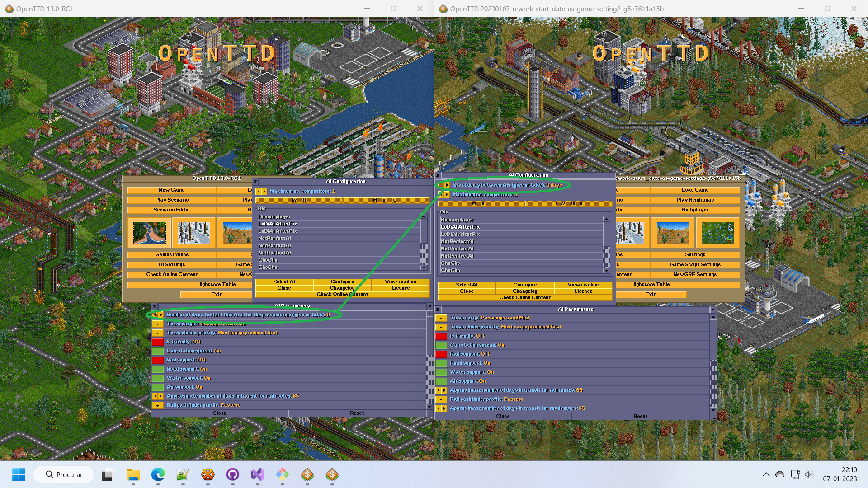Increase 'Start delay between AIs' with right arrow
Viewport: 868px width, 488px height.
[447, 185]
